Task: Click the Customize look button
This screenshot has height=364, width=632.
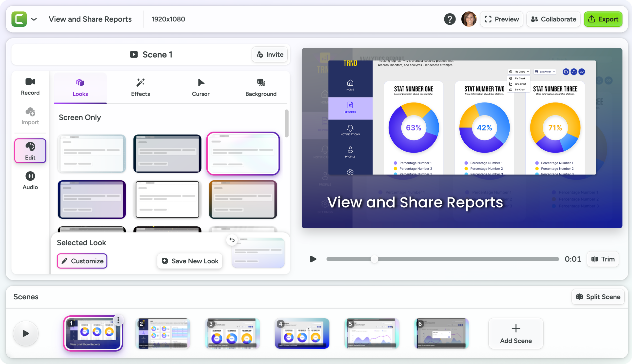Action: pyautogui.click(x=82, y=261)
